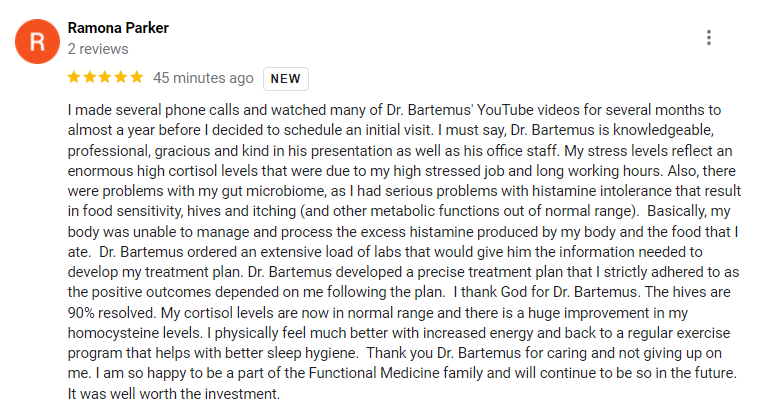Click the "45 minutes ago" timestamp
The height and width of the screenshot is (413, 766).
[203, 78]
